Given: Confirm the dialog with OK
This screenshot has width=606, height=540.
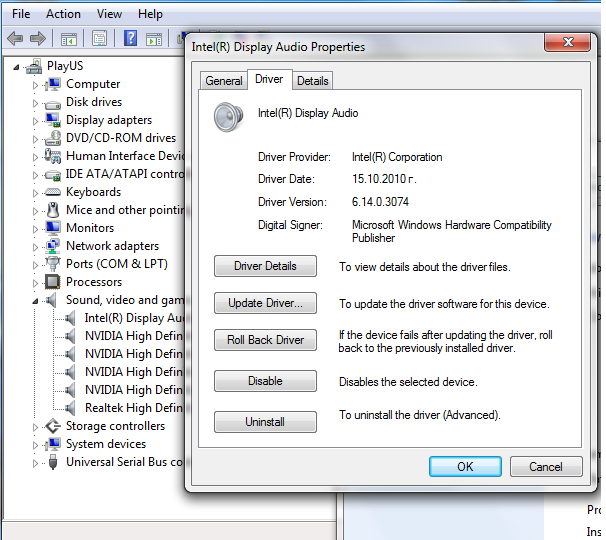Looking at the screenshot, I should point(465,467).
